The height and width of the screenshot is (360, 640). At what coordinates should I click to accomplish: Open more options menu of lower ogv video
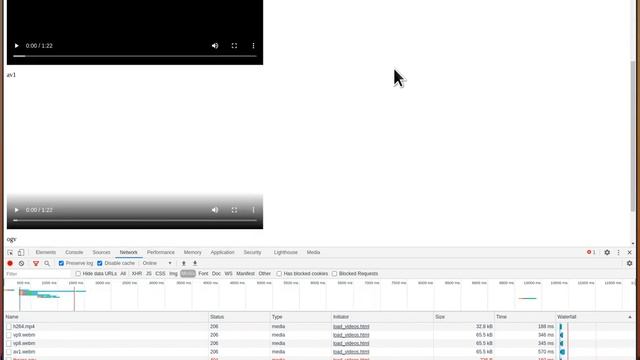[253, 210]
